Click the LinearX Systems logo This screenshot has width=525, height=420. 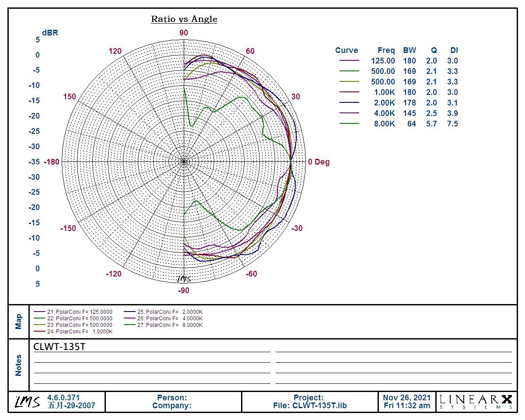(476, 402)
